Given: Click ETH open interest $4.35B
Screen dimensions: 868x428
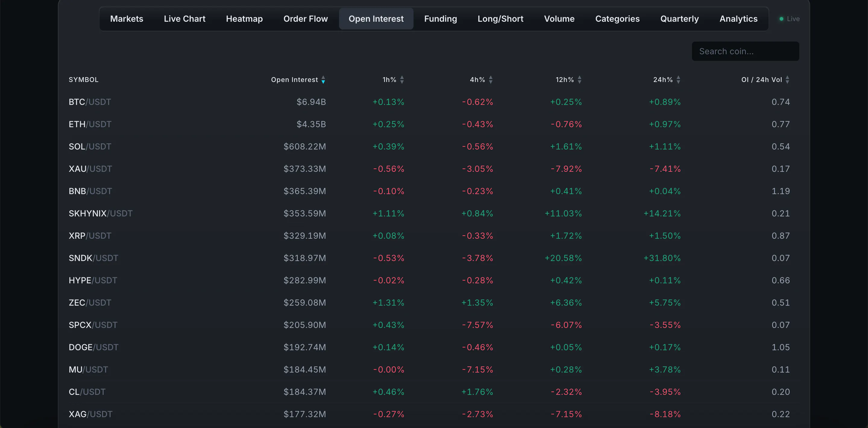Looking at the screenshot, I should tap(311, 124).
